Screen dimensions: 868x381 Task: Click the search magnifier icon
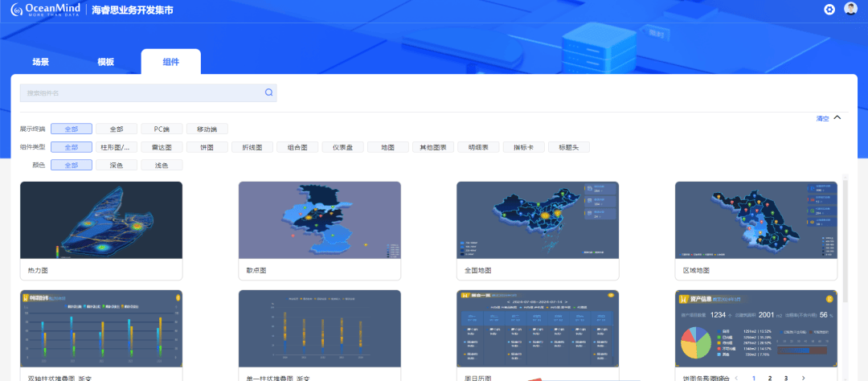point(268,92)
